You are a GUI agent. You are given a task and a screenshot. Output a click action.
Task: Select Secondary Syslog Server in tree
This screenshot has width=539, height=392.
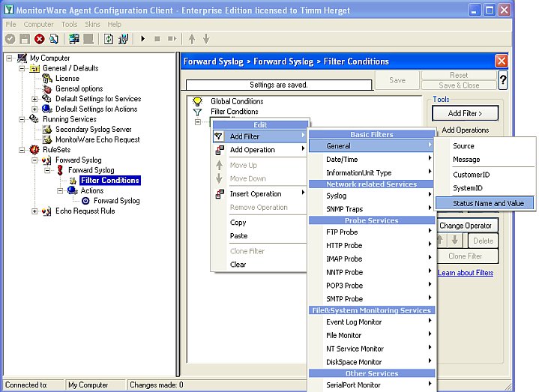pyautogui.click(x=94, y=130)
